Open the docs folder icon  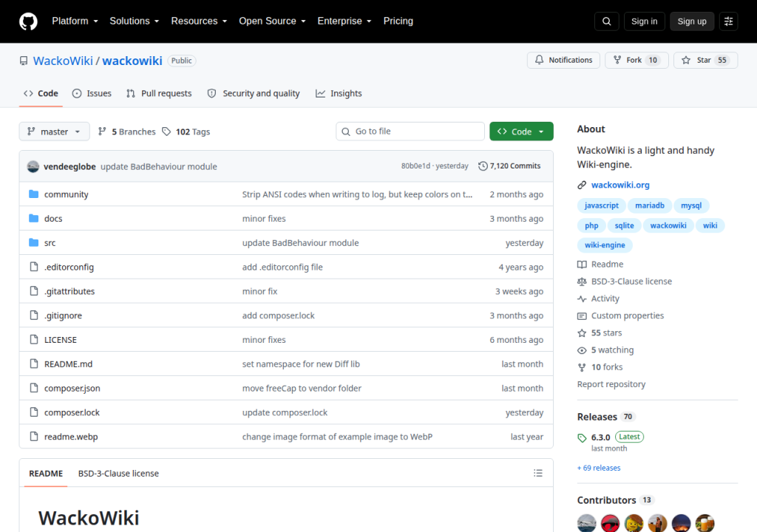click(33, 218)
